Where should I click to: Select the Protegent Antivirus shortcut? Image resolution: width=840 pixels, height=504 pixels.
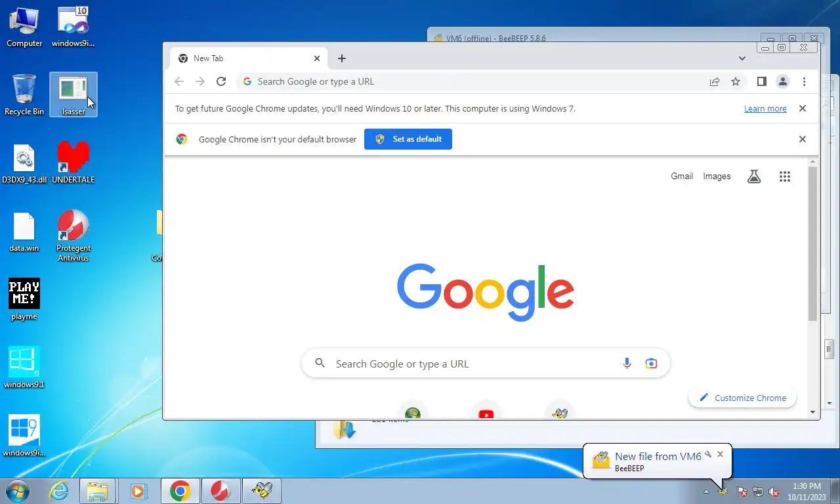[73, 236]
